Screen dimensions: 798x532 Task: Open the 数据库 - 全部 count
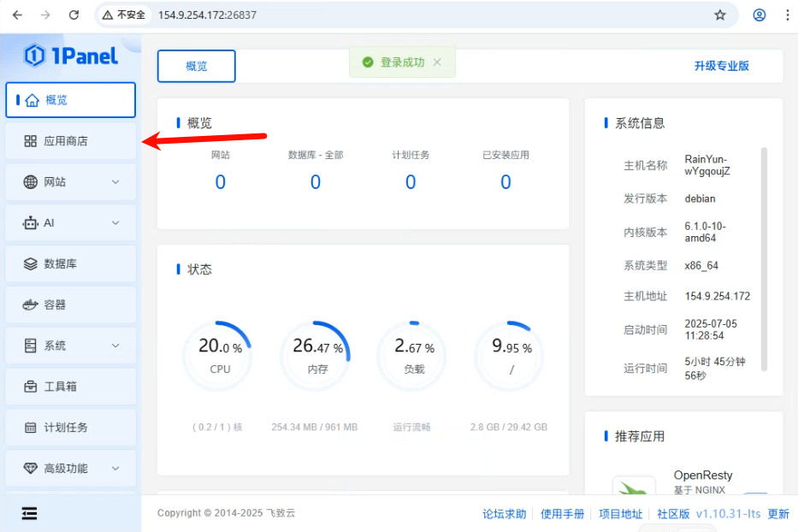(x=316, y=181)
